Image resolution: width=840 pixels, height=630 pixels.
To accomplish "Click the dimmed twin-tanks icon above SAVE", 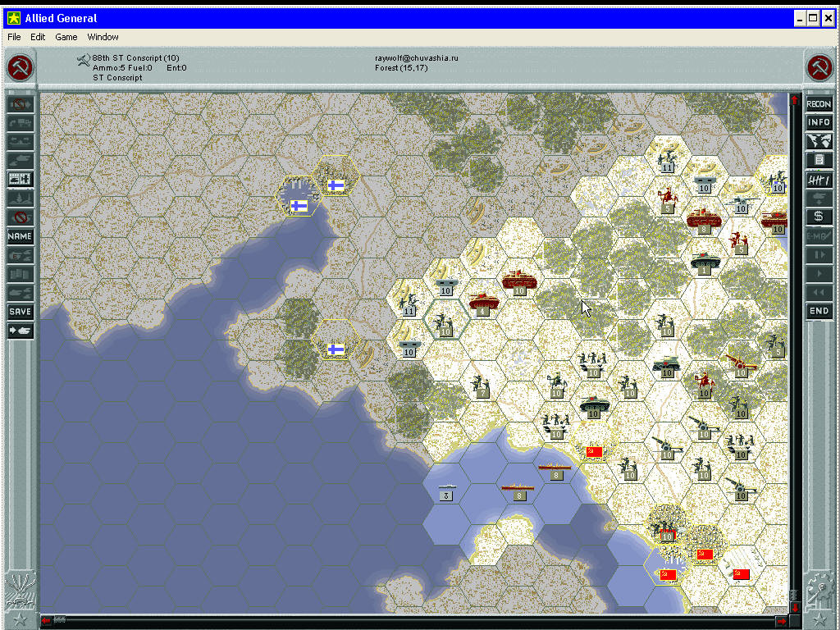I will click(21, 293).
